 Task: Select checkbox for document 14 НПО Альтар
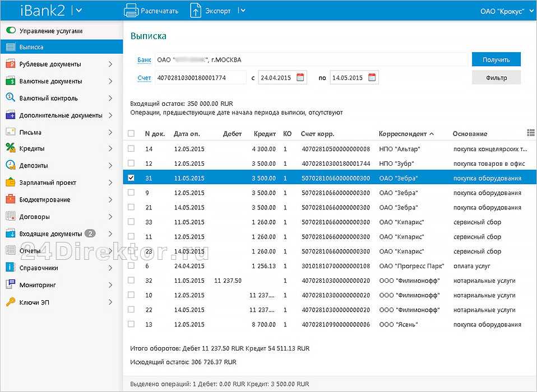click(131, 149)
